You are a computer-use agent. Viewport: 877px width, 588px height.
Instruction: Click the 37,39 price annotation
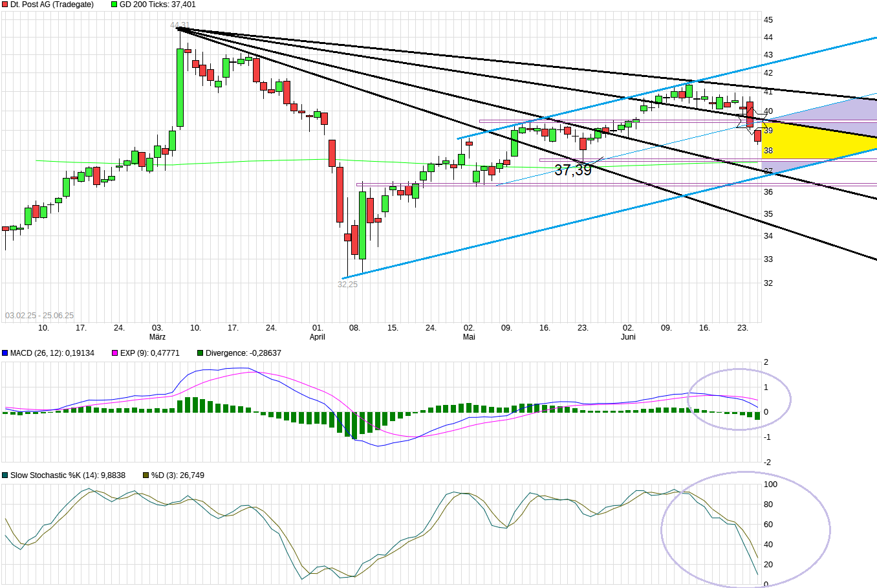click(572, 170)
